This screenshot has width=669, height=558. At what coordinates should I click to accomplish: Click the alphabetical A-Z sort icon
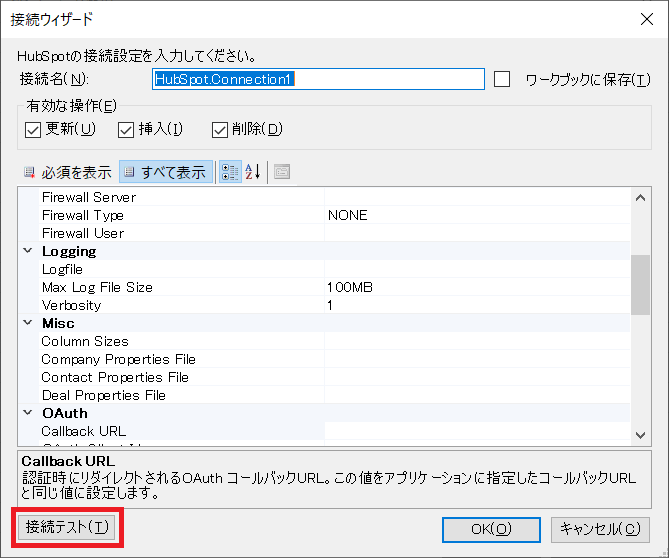point(253,172)
